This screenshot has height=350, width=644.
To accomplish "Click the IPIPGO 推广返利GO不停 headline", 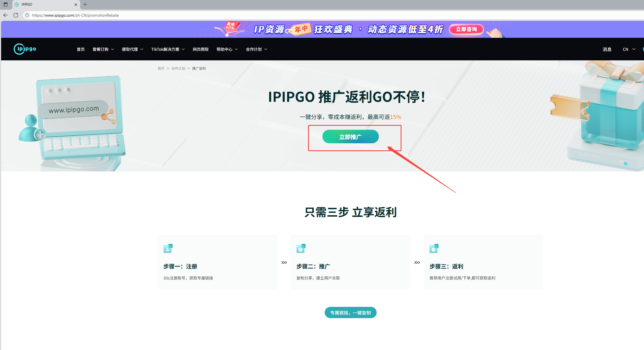I will click(x=347, y=97).
